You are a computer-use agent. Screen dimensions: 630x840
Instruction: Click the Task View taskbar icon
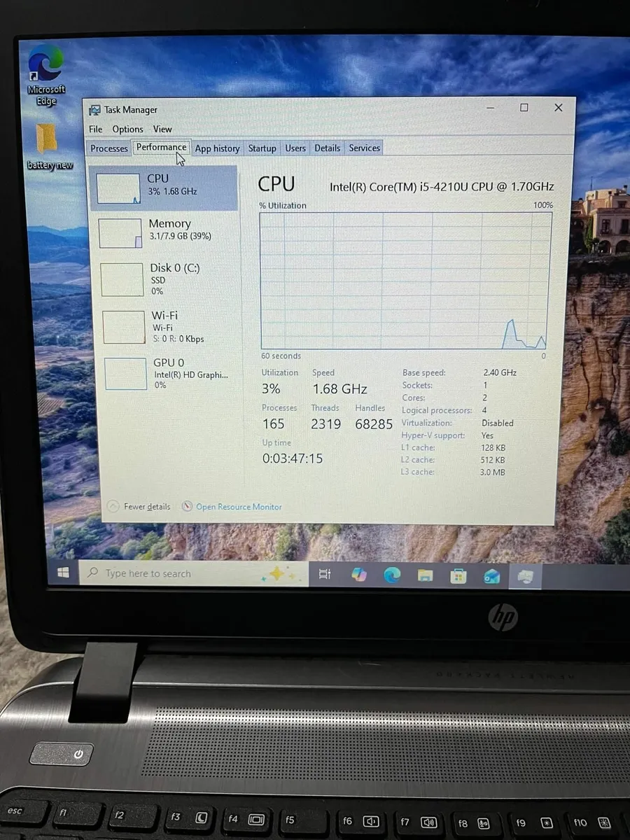(325, 574)
